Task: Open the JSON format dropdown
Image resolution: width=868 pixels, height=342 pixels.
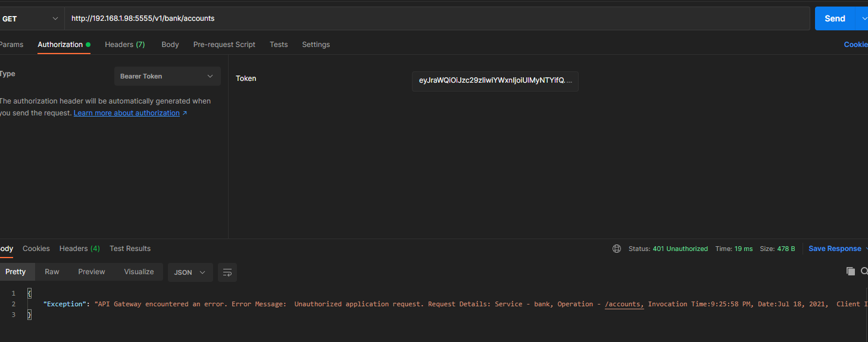Action: pyautogui.click(x=190, y=272)
